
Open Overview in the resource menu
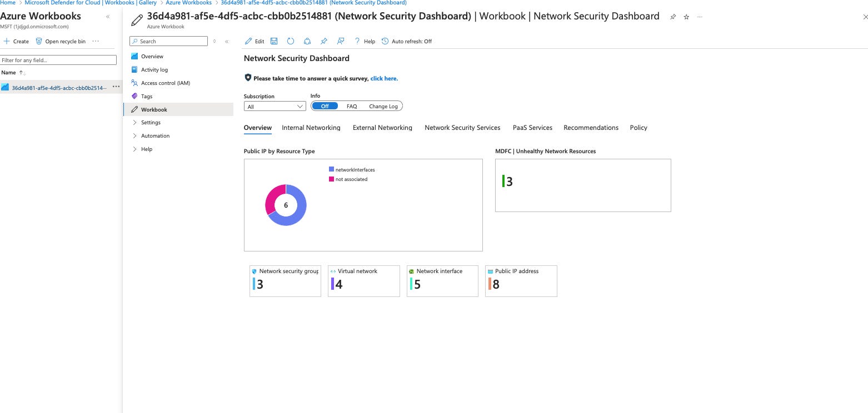[x=152, y=57]
